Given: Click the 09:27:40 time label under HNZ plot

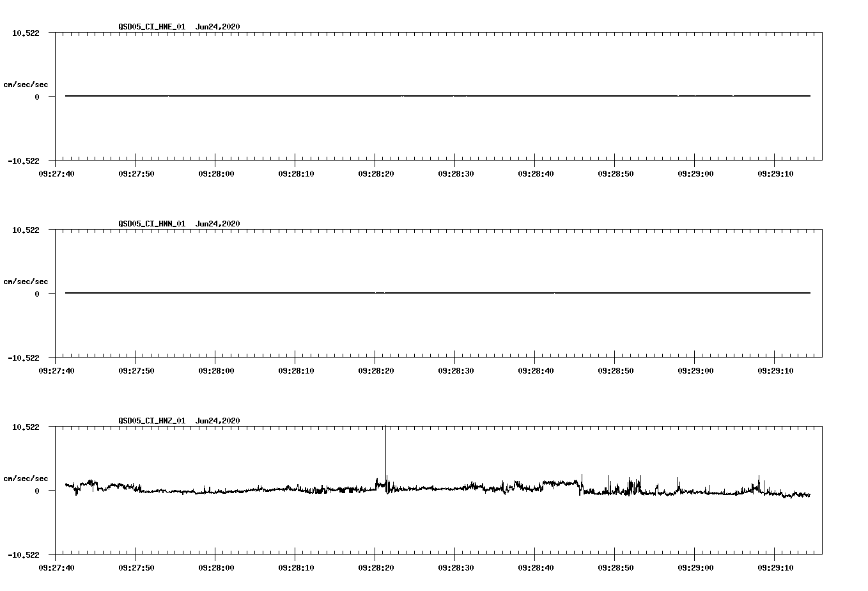Looking at the screenshot, I should [56, 568].
